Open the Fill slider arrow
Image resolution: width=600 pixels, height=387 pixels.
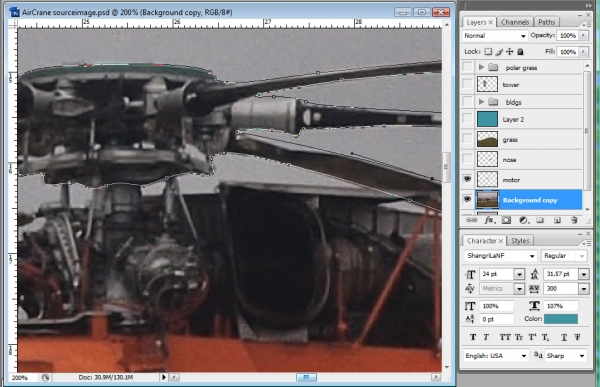583,52
